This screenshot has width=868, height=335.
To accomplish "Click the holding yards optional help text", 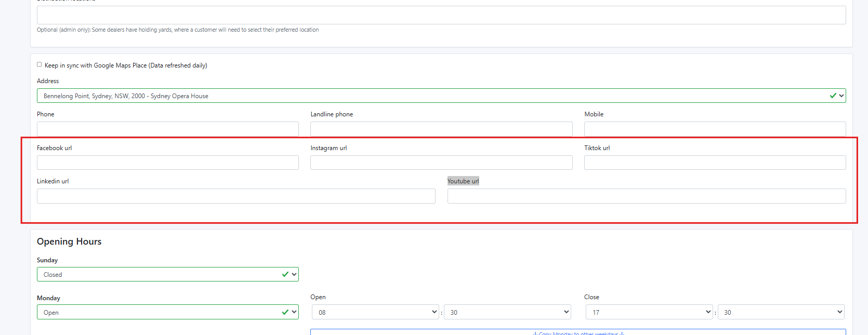I will [x=178, y=30].
